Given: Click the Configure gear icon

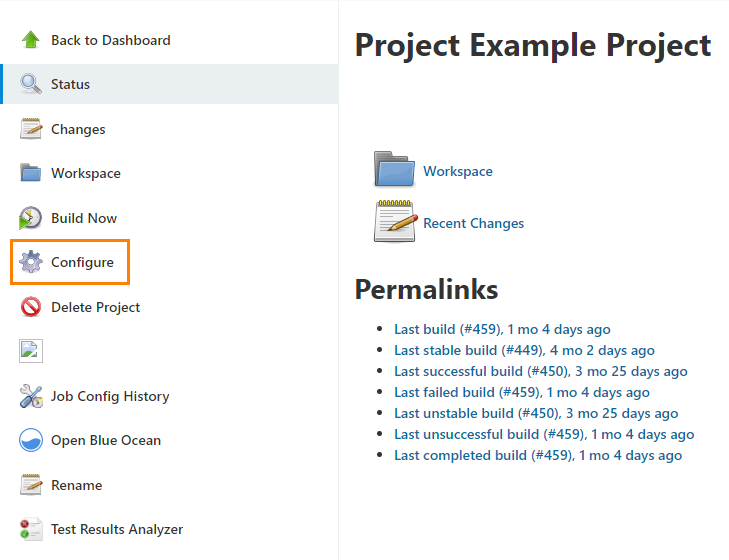Looking at the screenshot, I should coord(31,262).
